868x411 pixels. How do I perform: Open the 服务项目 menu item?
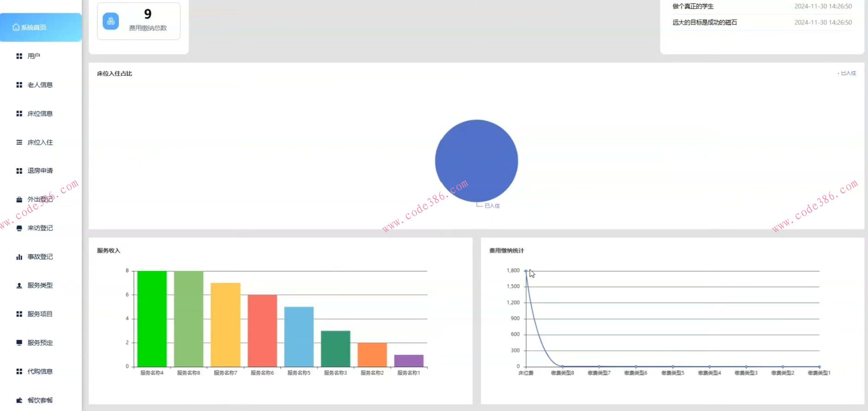[x=40, y=314]
